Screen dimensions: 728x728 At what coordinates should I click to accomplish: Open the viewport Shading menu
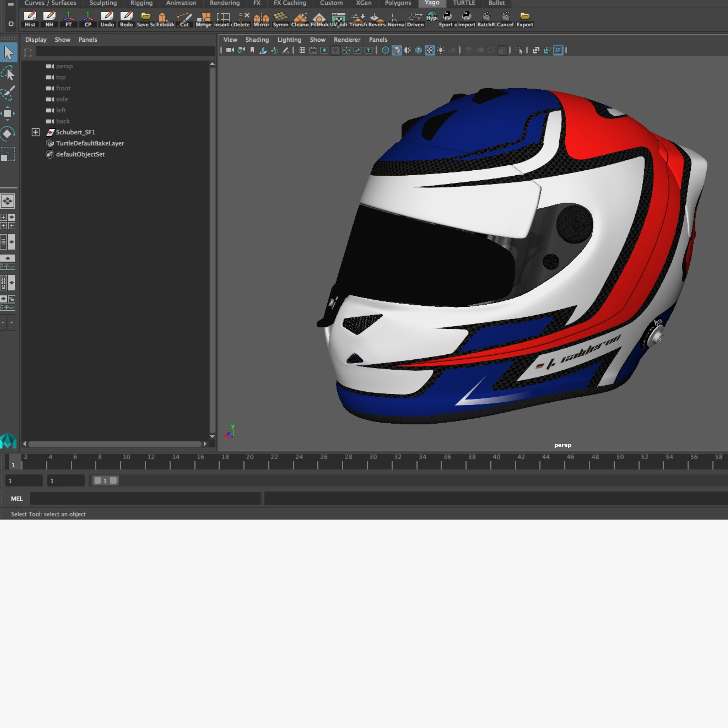pyautogui.click(x=257, y=40)
